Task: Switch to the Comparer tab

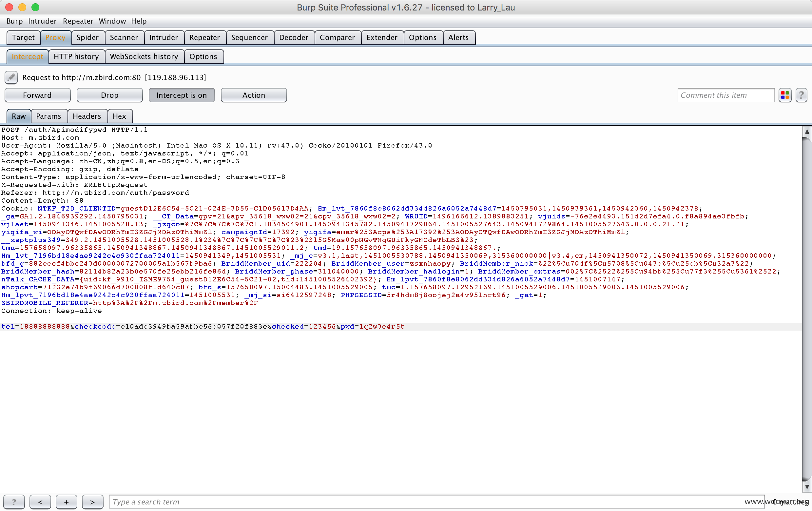Action: [337, 37]
